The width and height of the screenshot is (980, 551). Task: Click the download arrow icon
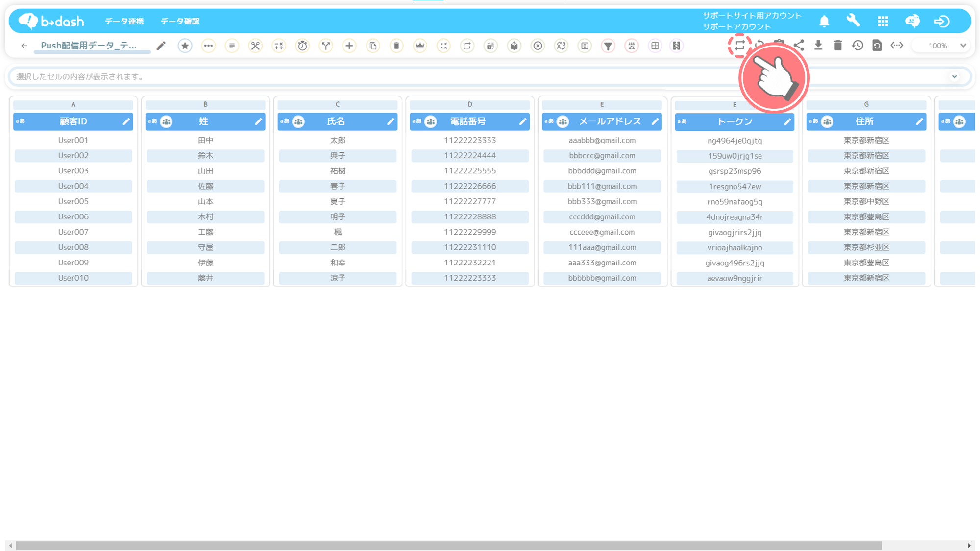(818, 46)
